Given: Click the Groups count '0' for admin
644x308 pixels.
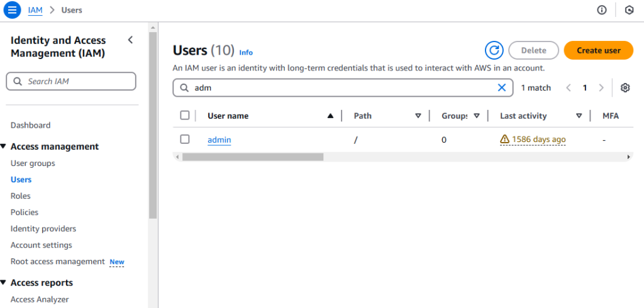Looking at the screenshot, I should [444, 140].
